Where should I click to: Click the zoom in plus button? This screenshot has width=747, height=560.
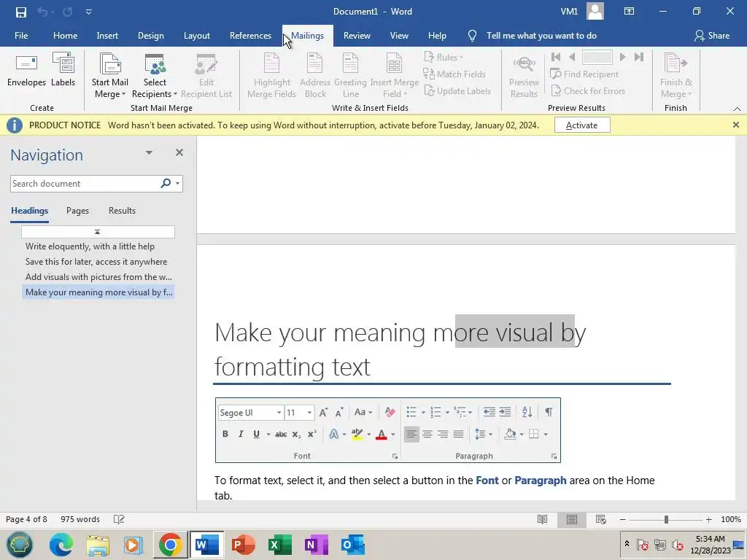pyautogui.click(x=709, y=519)
